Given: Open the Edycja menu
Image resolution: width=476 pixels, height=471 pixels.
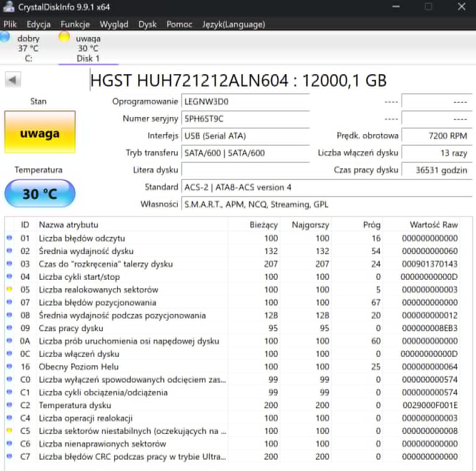Looking at the screenshot, I should [x=38, y=25].
